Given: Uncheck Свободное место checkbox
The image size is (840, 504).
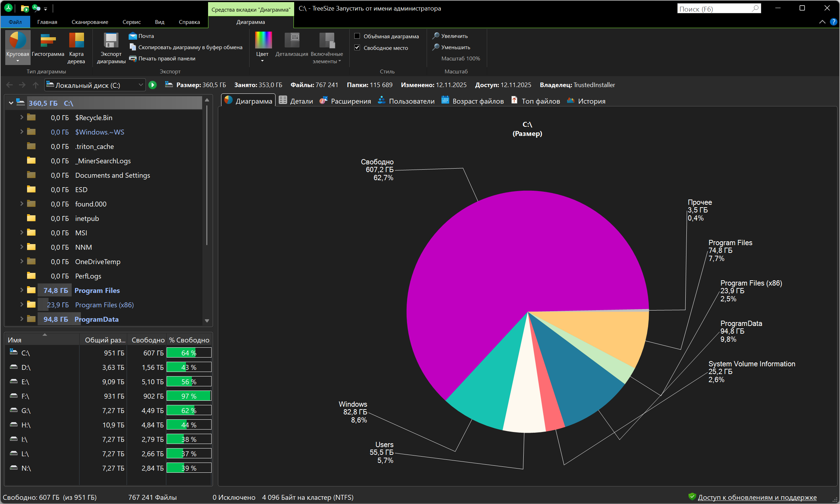Looking at the screenshot, I should click(x=357, y=47).
